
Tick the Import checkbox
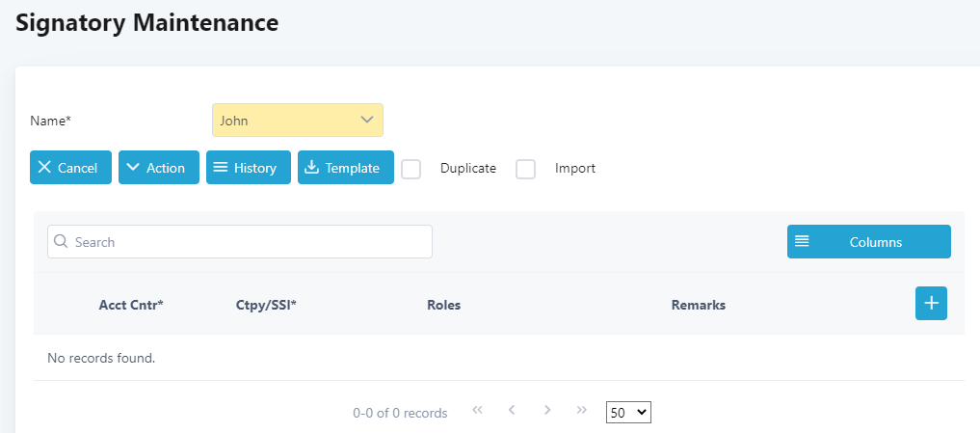(525, 169)
